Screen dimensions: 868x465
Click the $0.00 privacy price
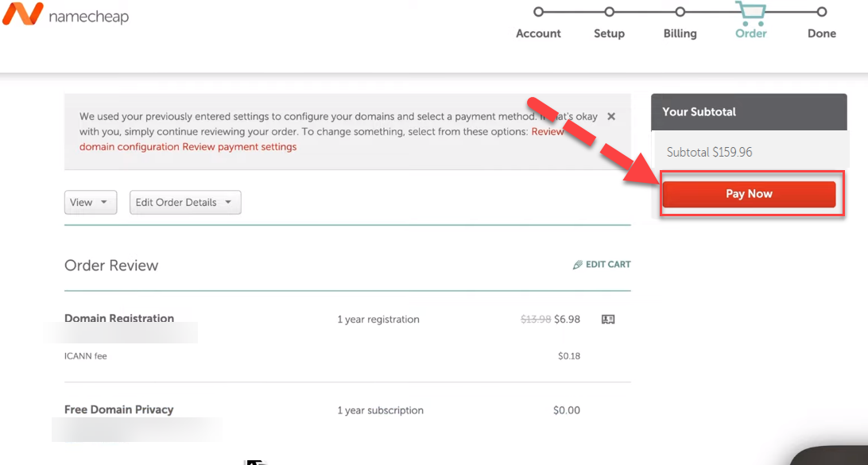click(x=566, y=411)
